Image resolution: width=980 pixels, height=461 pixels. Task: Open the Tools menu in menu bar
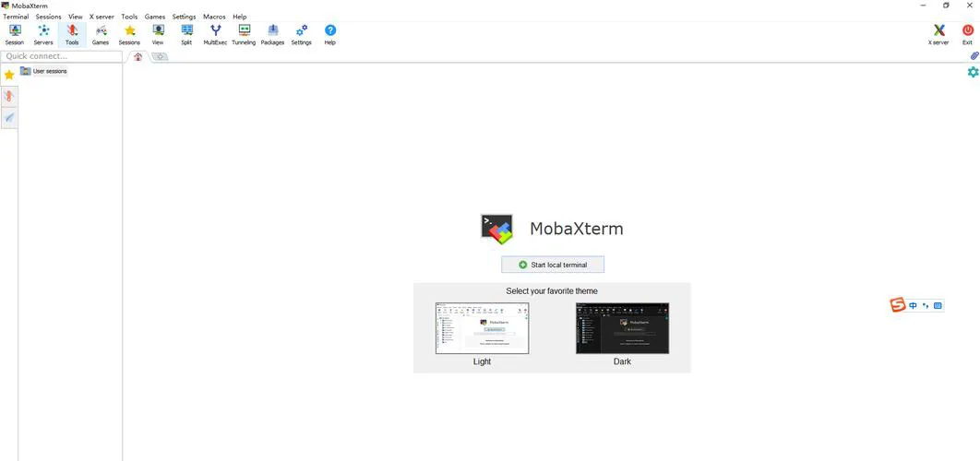point(129,17)
